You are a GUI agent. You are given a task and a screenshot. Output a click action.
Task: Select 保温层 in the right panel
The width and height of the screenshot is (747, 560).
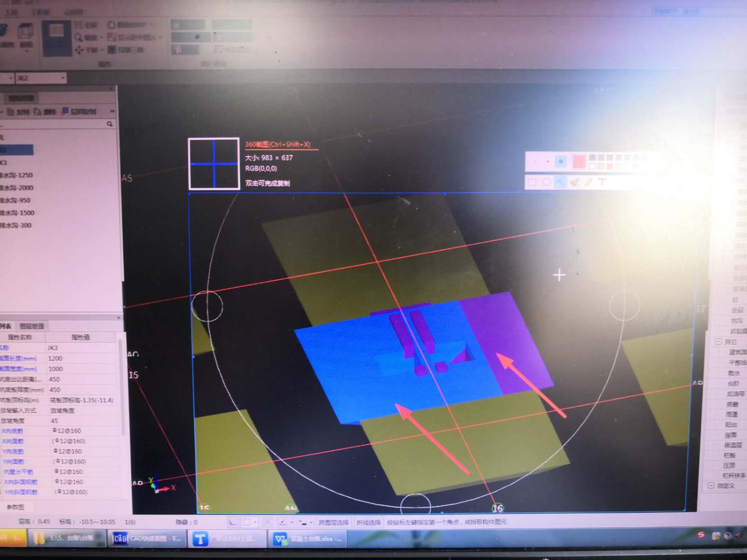coord(732,445)
